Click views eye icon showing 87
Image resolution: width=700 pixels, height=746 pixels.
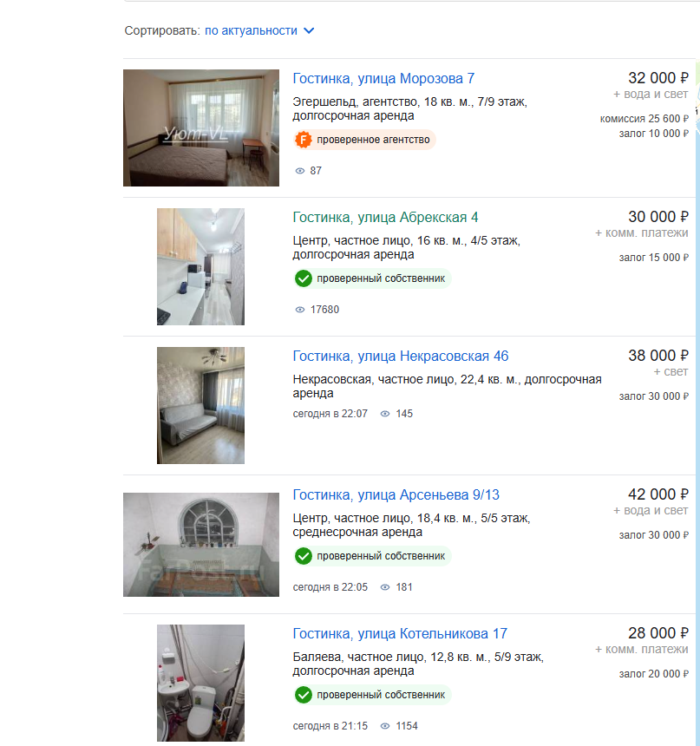click(300, 171)
